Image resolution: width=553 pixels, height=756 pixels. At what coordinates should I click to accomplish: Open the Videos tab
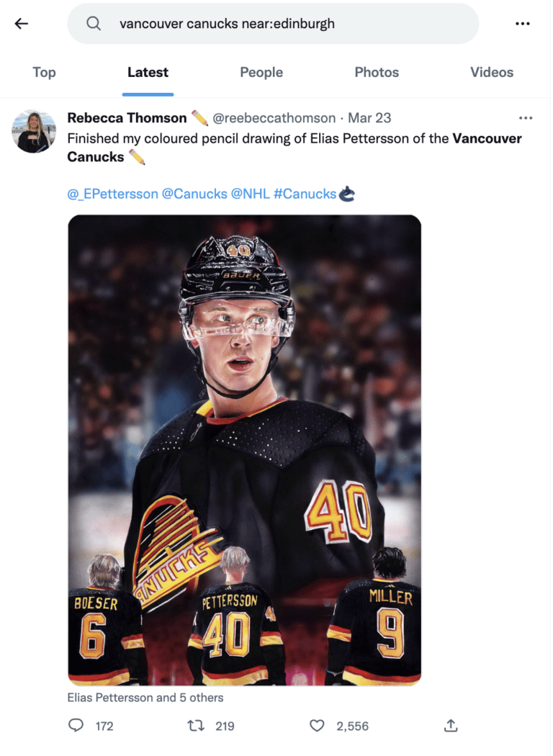point(492,72)
